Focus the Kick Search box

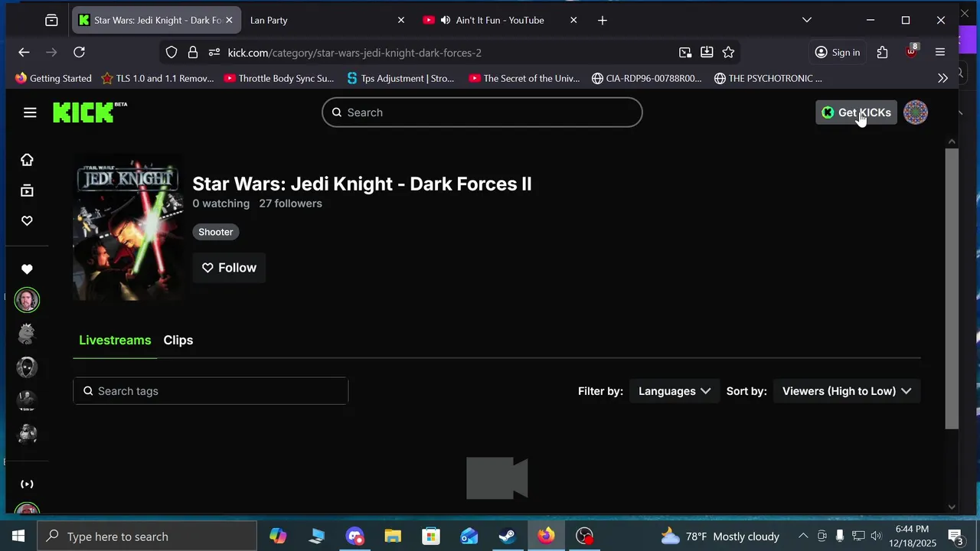[482, 112]
